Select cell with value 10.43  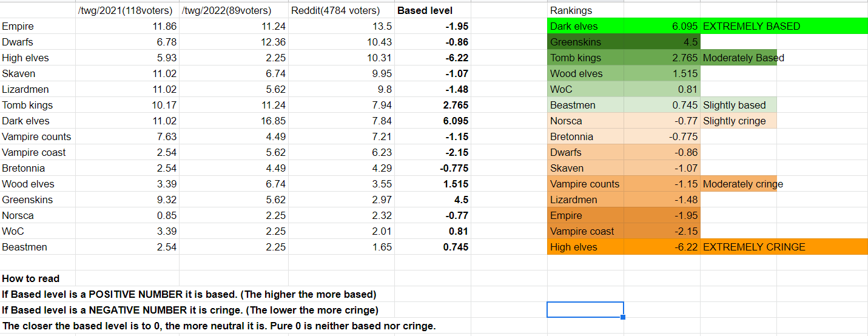tap(341, 42)
